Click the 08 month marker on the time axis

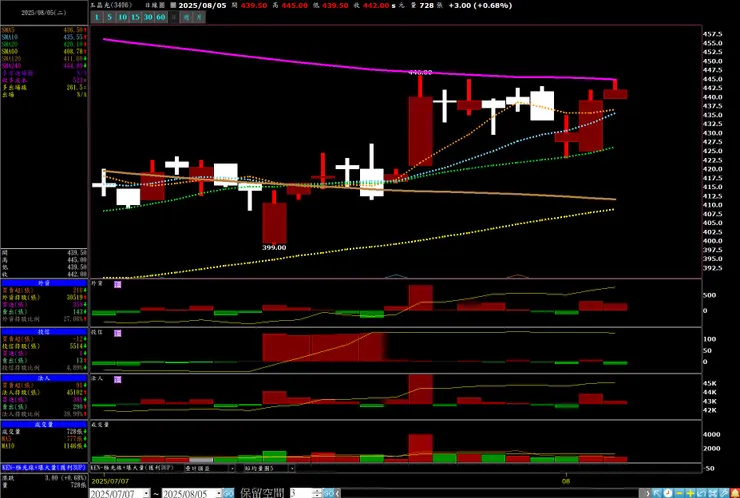[x=566, y=481]
